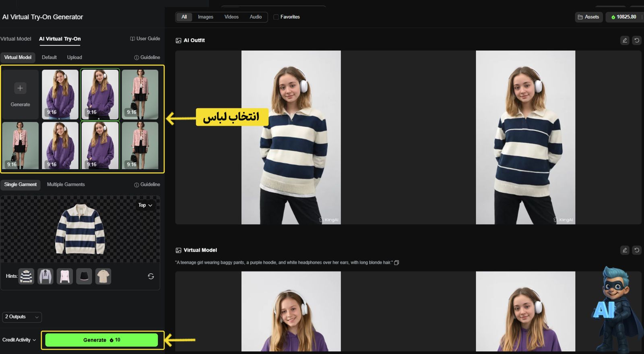Viewport: 644px width, 354px height.
Task: Click the Generate new model tile
Action: click(20, 95)
